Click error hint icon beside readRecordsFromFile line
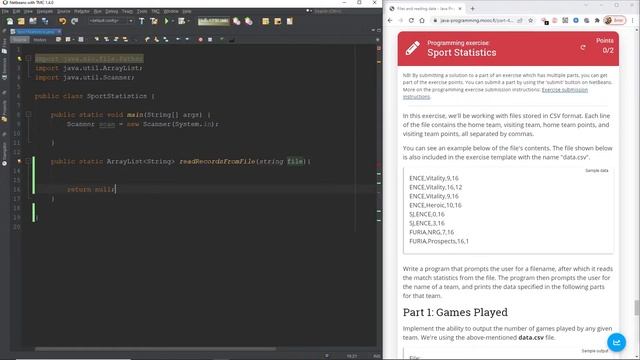The height and width of the screenshot is (360, 640). coord(19,162)
